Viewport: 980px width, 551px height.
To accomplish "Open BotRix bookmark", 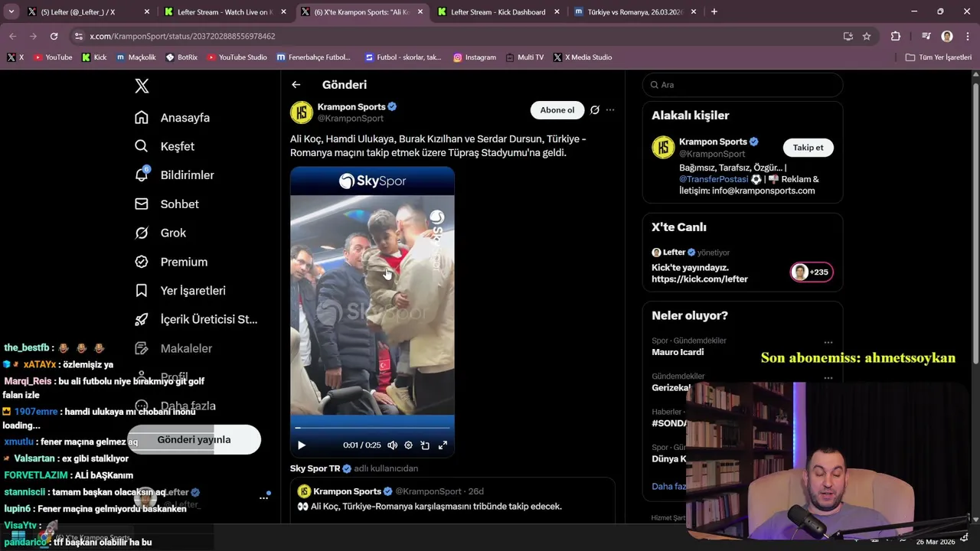I will click(181, 57).
